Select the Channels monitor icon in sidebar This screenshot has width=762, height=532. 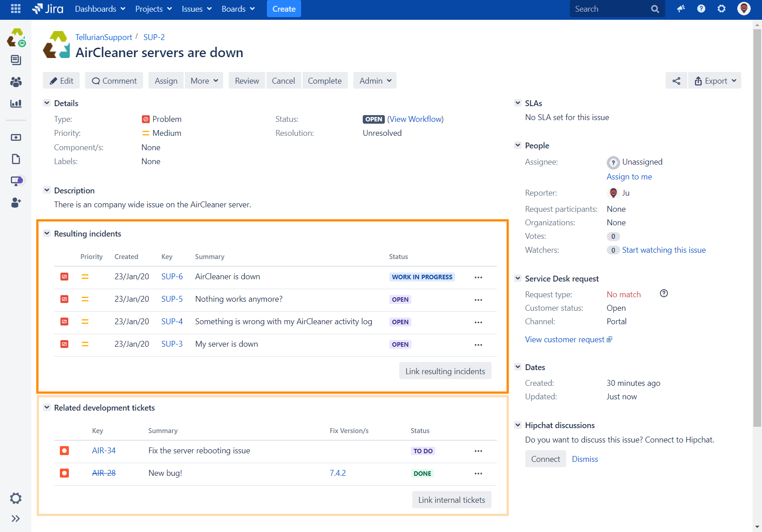click(16, 180)
